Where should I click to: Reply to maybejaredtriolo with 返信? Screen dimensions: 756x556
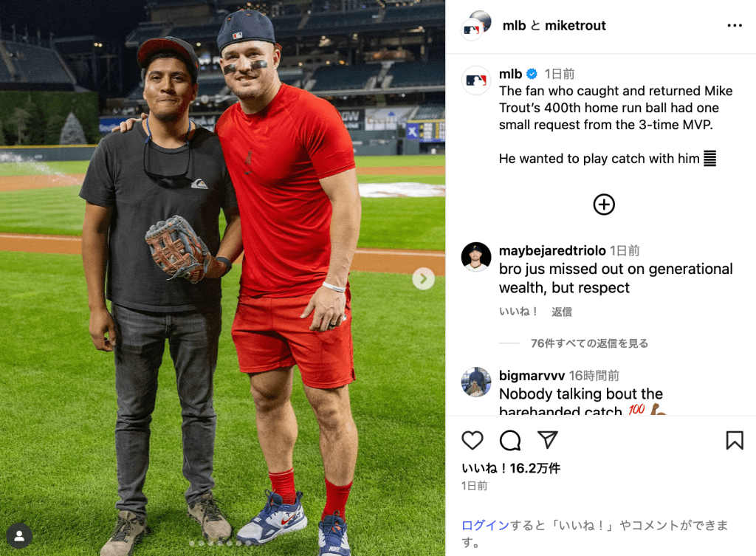tap(562, 312)
